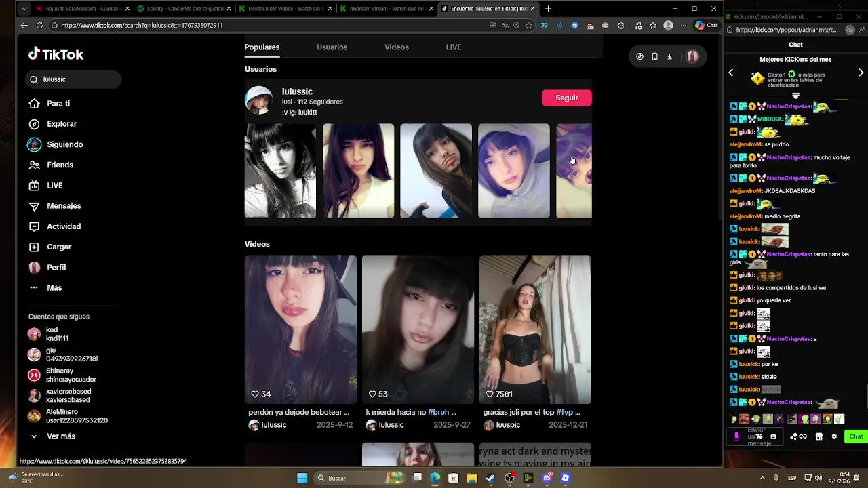This screenshot has width=868, height=488.
Task: Open Discord from taskbar
Action: 547,478
